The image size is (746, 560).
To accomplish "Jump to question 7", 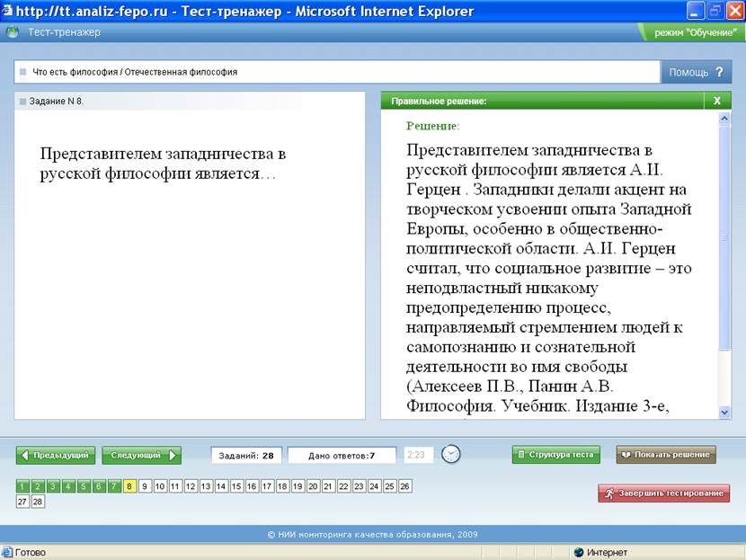I will [114, 486].
